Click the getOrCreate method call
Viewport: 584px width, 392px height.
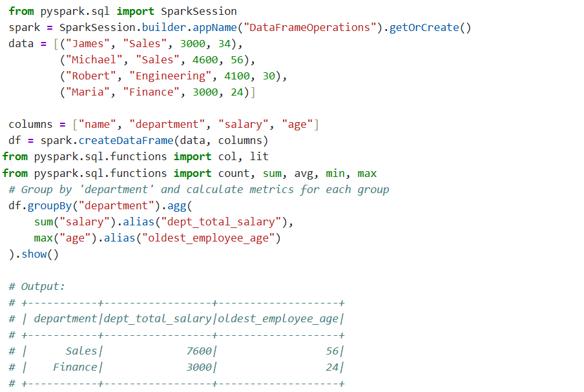424,28
